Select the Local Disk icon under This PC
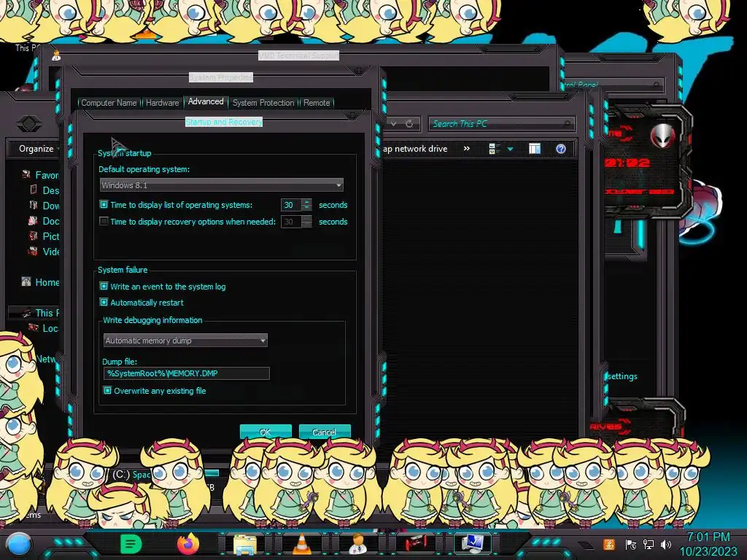The width and height of the screenshot is (747, 560). 34,327
